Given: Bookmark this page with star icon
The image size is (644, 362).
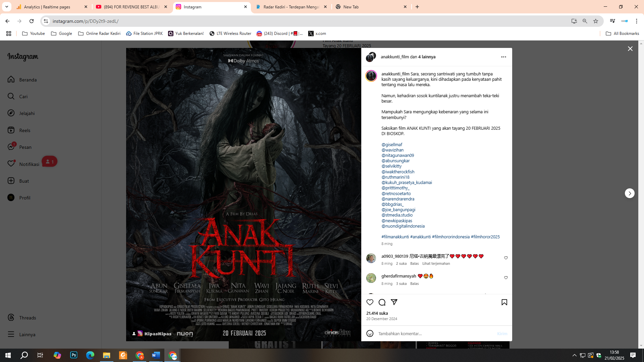Looking at the screenshot, I should pyautogui.click(x=596, y=21).
